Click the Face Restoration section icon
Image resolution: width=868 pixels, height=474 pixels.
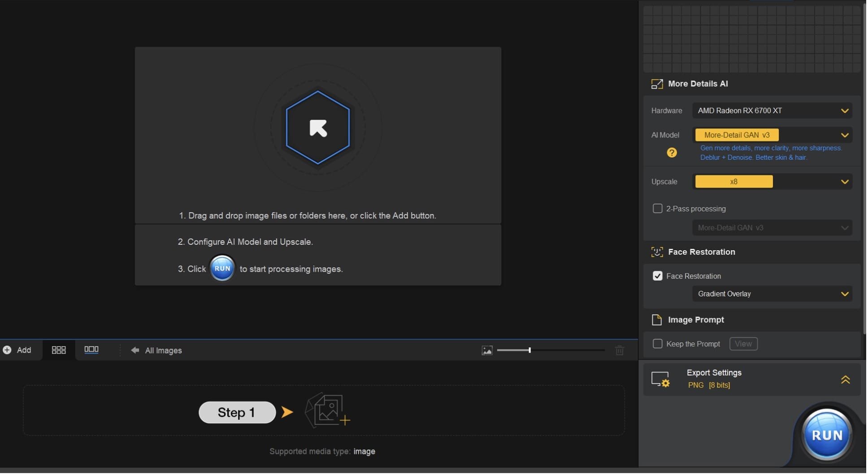657,252
